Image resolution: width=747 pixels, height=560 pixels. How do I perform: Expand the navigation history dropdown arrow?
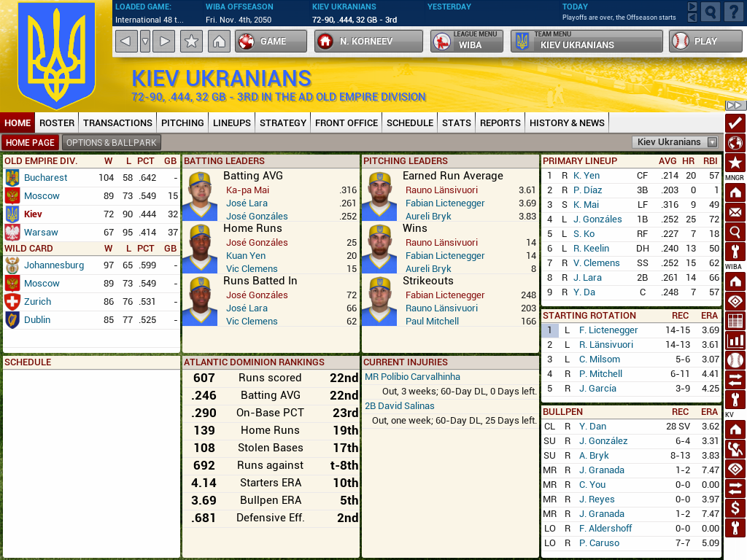pos(144,42)
